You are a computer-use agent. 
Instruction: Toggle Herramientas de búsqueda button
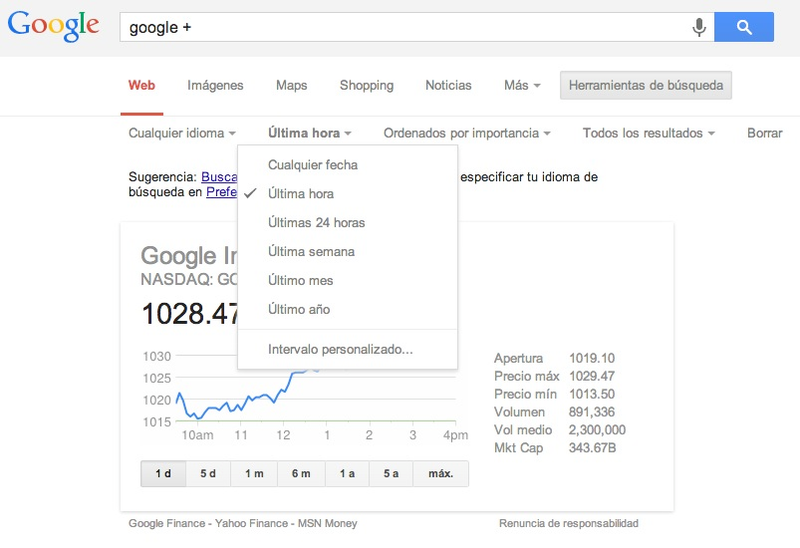[646, 85]
